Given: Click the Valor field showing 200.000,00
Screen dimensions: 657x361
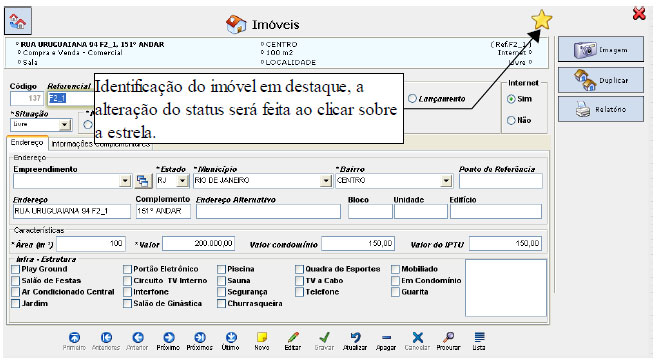Looking at the screenshot, I should click(199, 244).
